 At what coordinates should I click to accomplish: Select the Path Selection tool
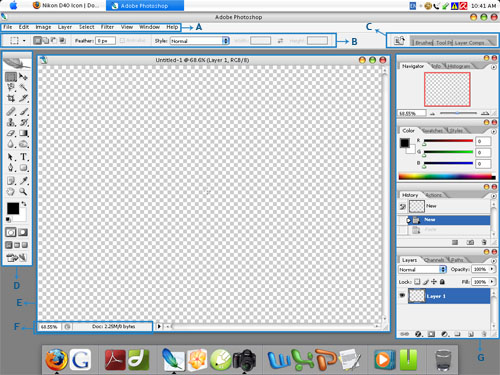point(11,157)
